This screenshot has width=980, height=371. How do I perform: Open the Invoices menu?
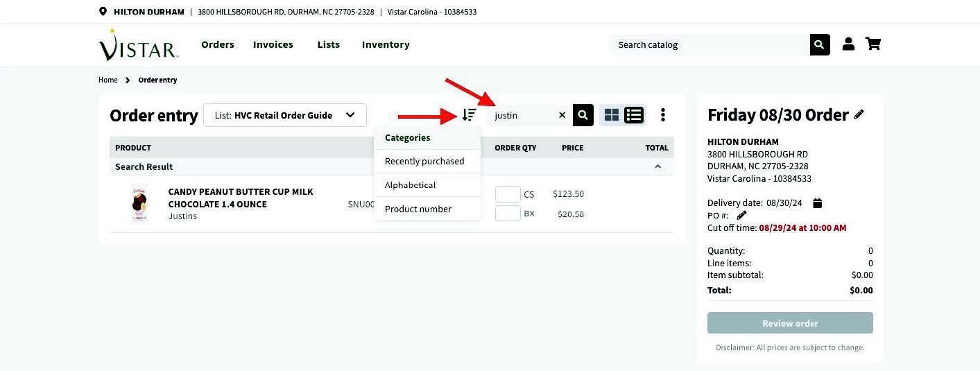273,44
